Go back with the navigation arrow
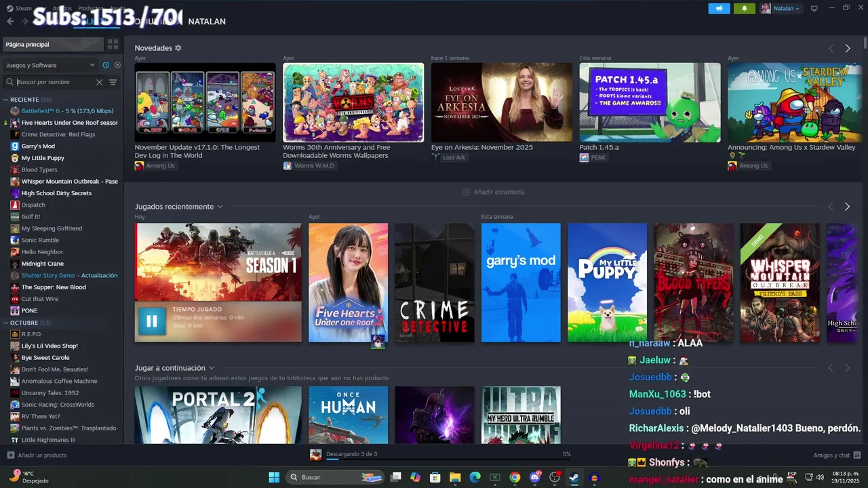 10,21
